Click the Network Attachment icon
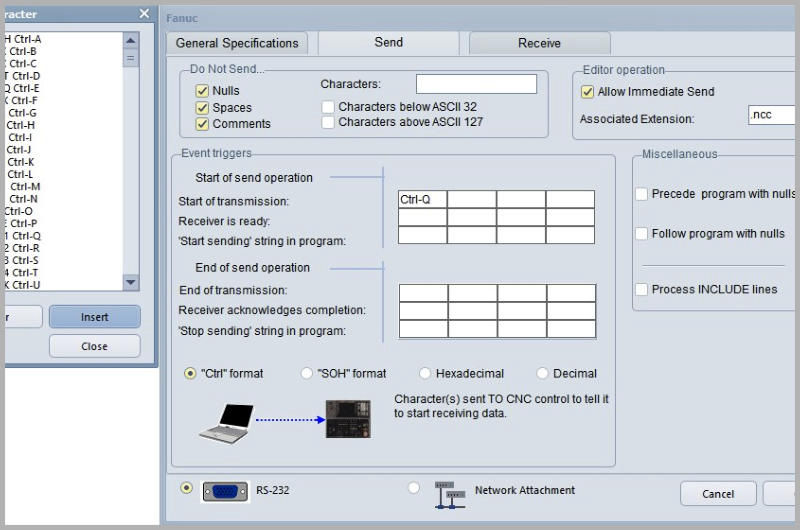The image size is (800, 530). point(449,494)
